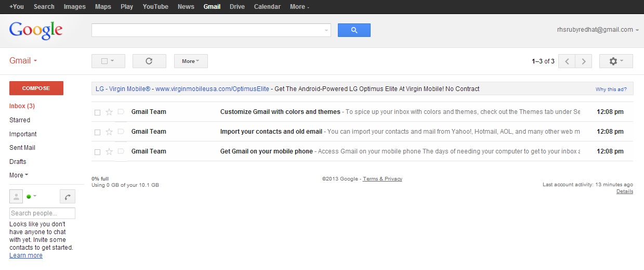Open YouTube in the Google bar
The width and height of the screenshot is (644, 270).
pyautogui.click(x=155, y=7)
